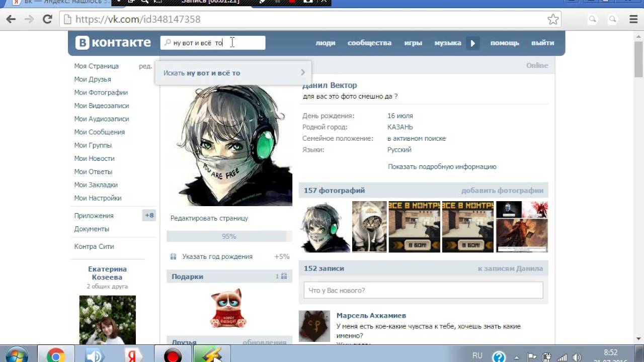The image size is (644, 362).
Task: Click the +8 applications counter
Action: coord(149,215)
